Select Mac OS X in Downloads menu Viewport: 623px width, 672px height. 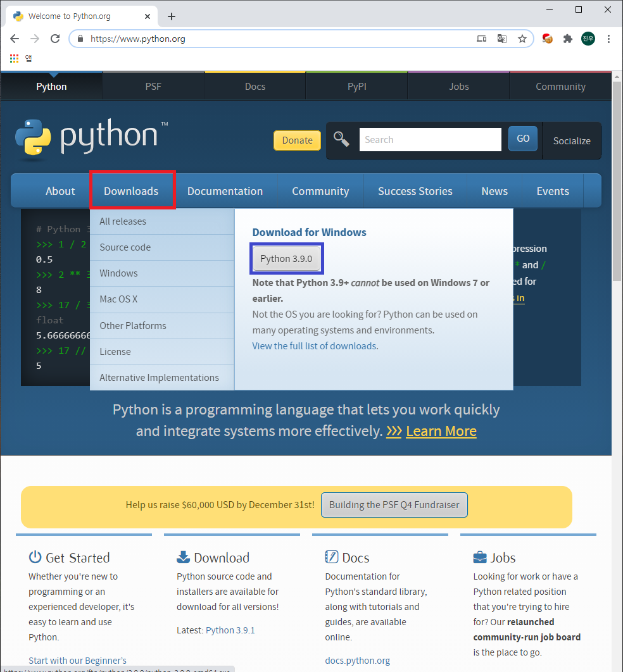[x=162, y=299]
